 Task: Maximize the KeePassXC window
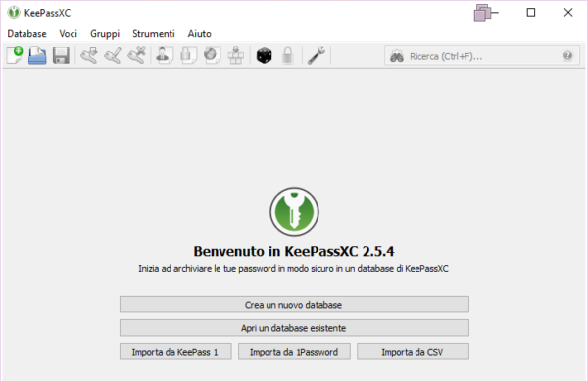pos(530,13)
